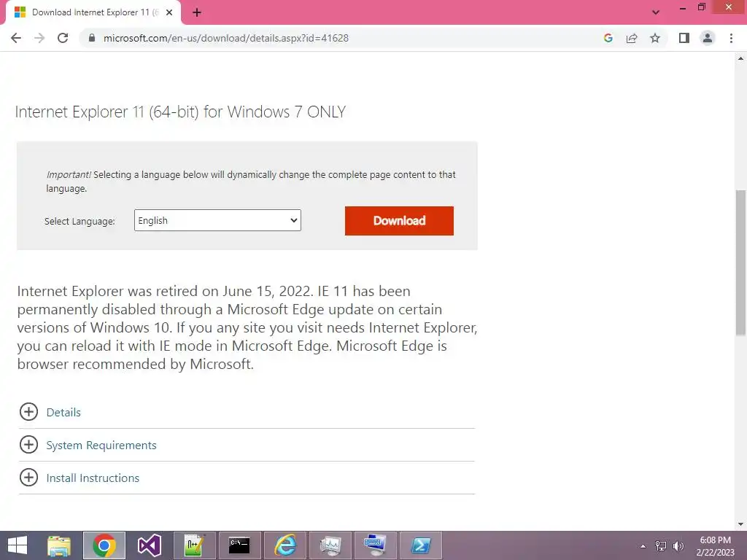Open the Windows Start menu

coord(18,545)
